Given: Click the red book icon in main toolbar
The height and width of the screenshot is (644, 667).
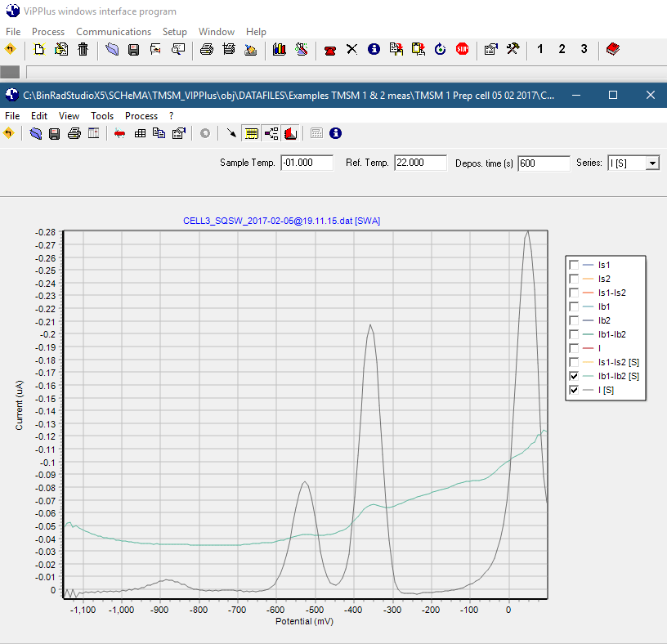Looking at the screenshot, I should pos(612,49).
